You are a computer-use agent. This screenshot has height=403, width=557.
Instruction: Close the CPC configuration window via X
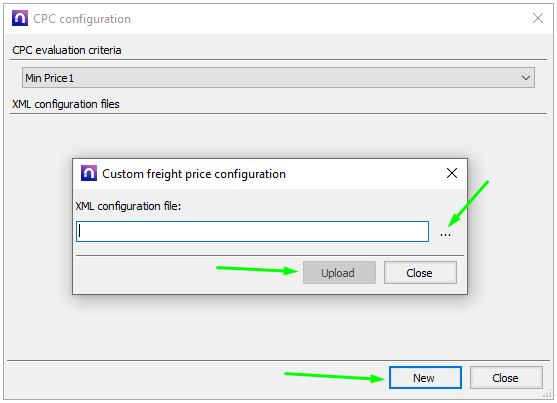[x=538, y=18]
